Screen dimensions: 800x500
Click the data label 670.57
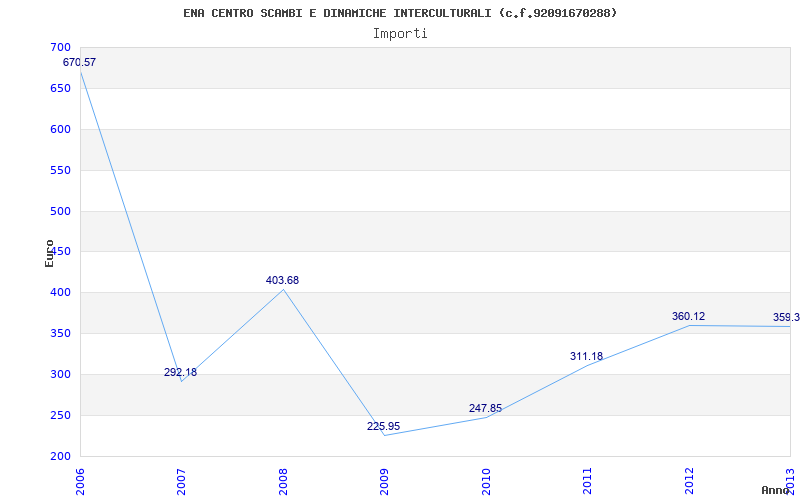pos(79,63)
